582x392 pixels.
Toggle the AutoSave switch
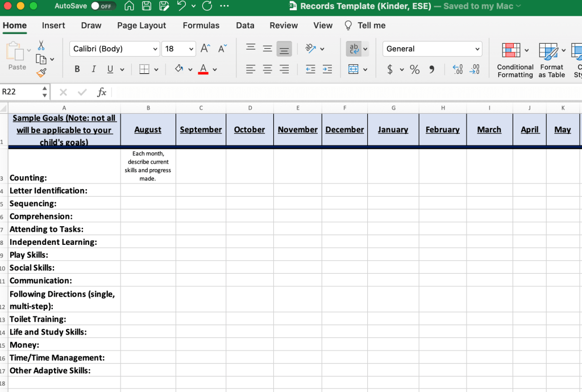103,6
